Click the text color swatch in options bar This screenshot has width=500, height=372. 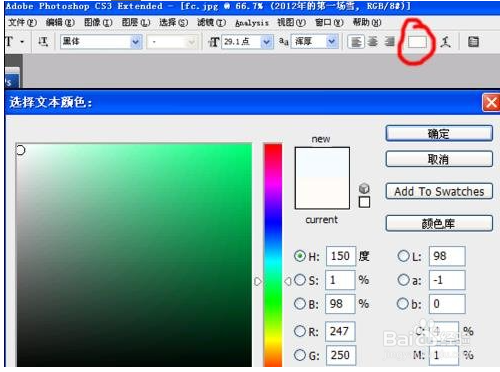(417, 42)
